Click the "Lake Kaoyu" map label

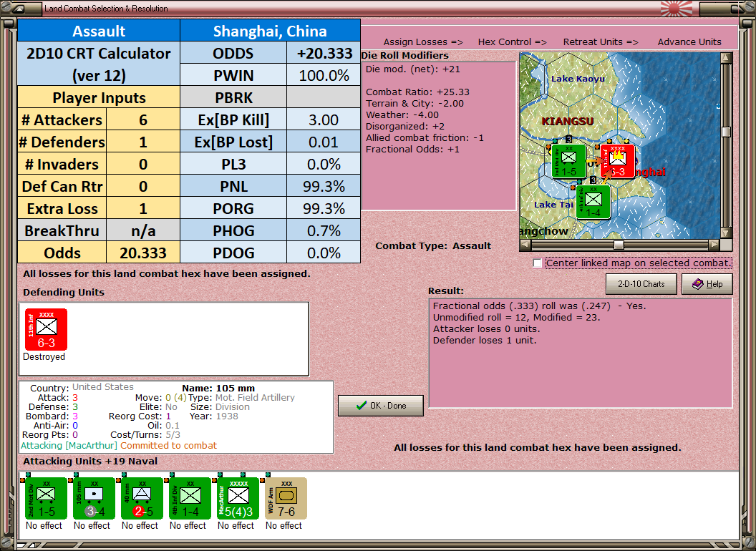[x=578, y=79]
